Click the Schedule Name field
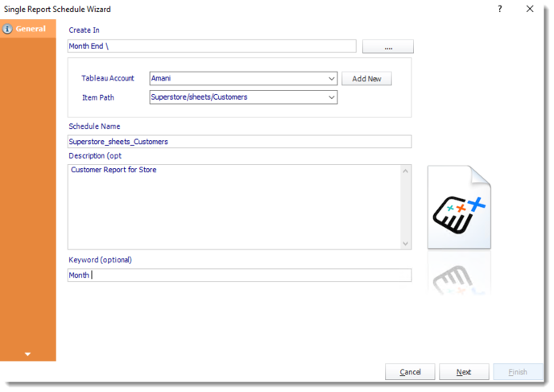Image resolution: width=554 pixels, height=392 pixels. tap(239, 142)
